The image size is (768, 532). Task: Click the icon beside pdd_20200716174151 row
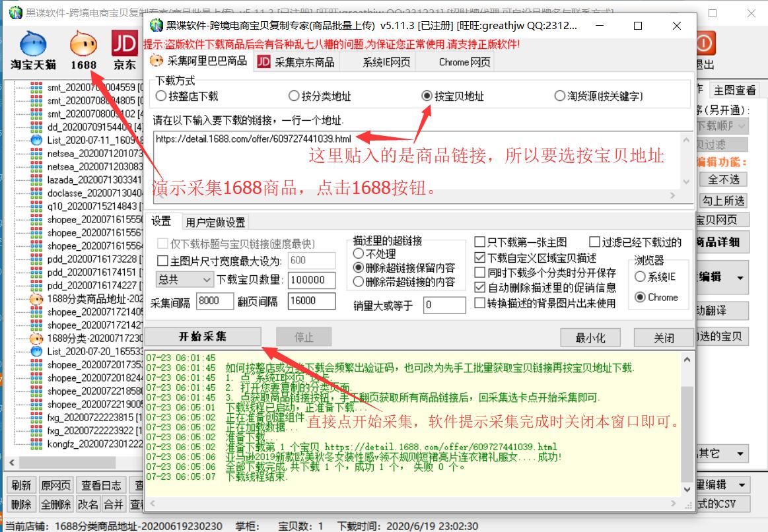click(x=36, y=272)
